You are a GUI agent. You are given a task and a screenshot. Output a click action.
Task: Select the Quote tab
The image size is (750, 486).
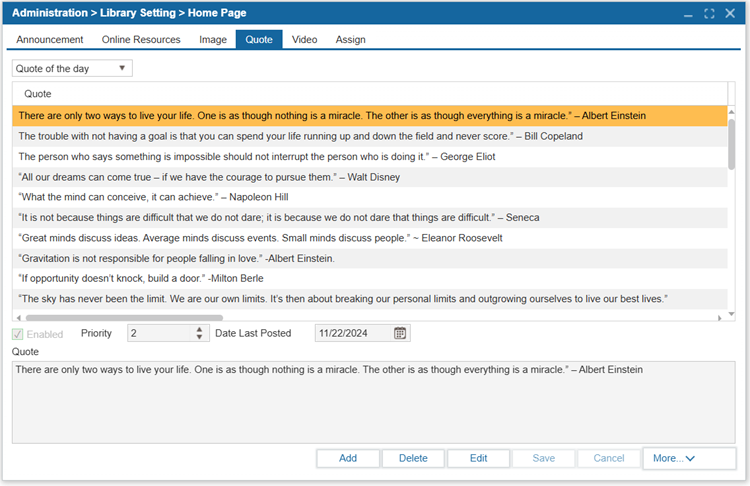[259, 40]
